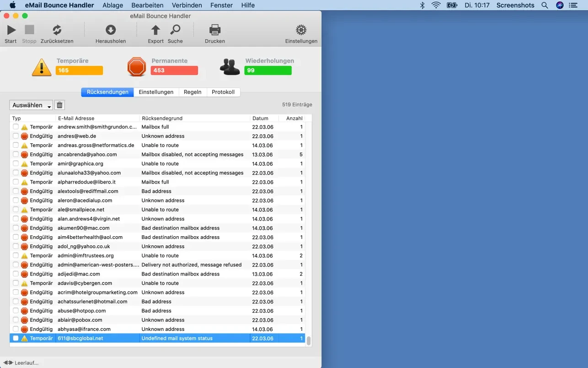Click the Siri icon in menu bar
The width and height of the screenshot is (588, 368).
[x=560, y=5]
